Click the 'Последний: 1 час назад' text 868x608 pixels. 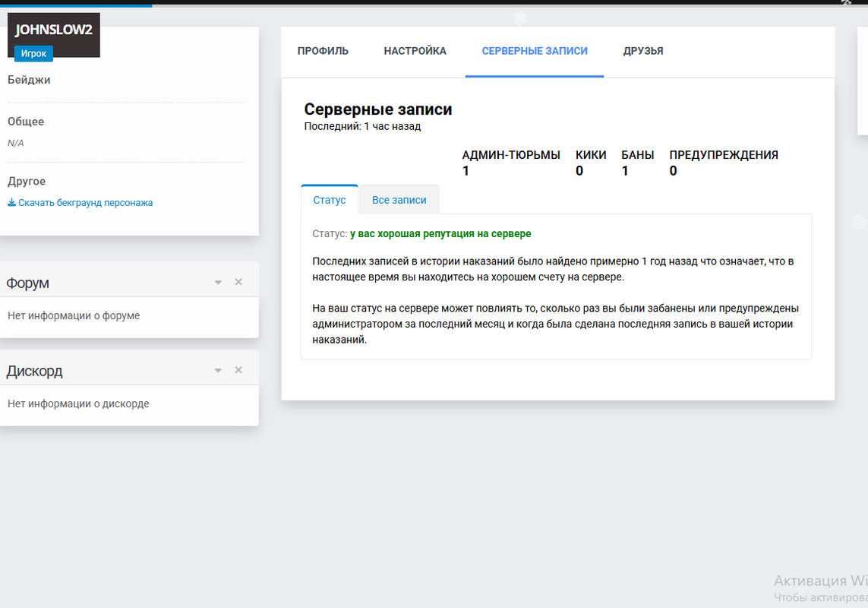pos(362,126)
